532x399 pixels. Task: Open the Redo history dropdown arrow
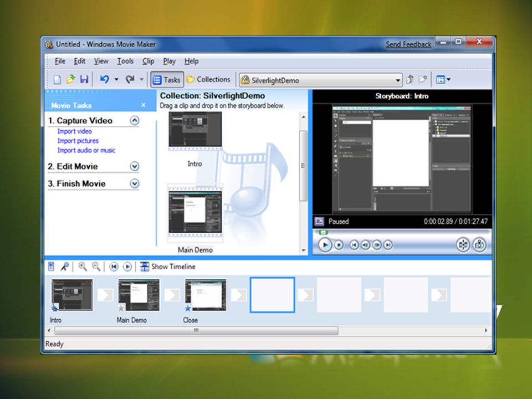click(x=142, y=80)
